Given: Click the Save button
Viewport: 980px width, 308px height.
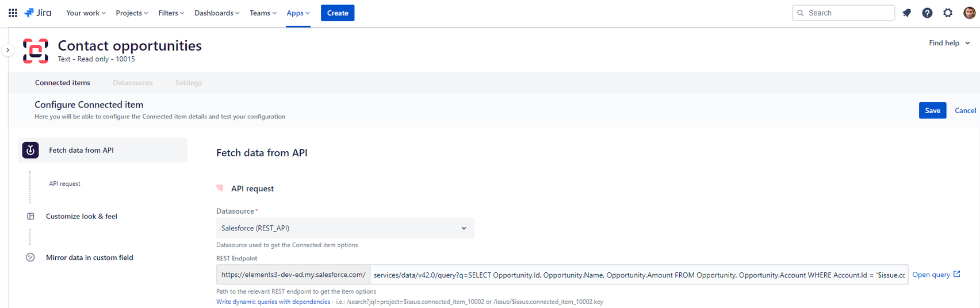Looking at the screenshot, I should (x=932, y=110).
